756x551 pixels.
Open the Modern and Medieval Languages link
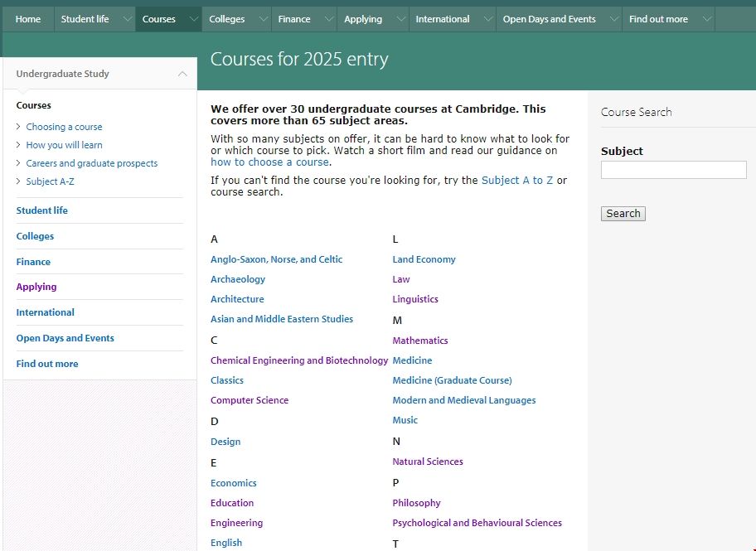[x=463, y=400]
